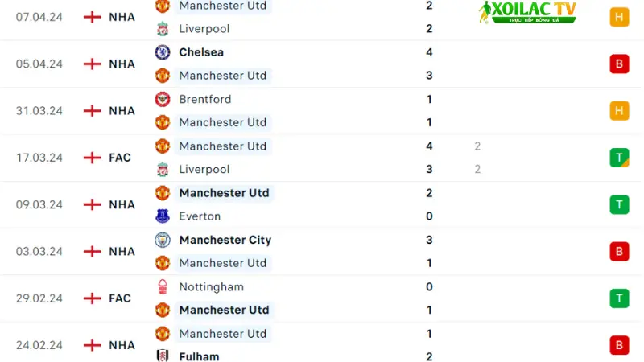Open the Manchester City team link

pos(225,240)
